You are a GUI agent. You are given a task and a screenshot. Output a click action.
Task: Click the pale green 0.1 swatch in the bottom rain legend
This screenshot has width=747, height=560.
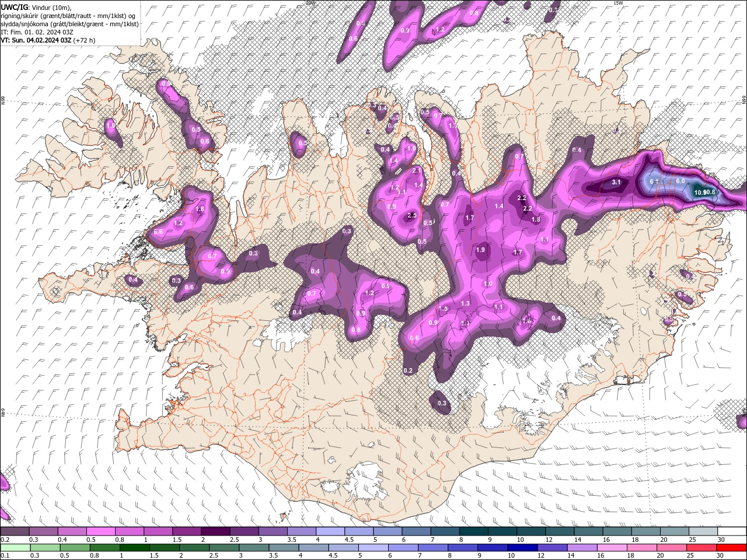(15, 548)
